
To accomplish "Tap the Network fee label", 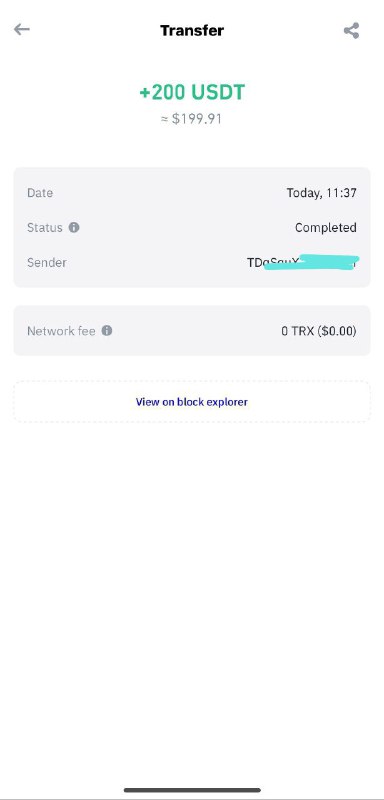I will click(61, 331).
